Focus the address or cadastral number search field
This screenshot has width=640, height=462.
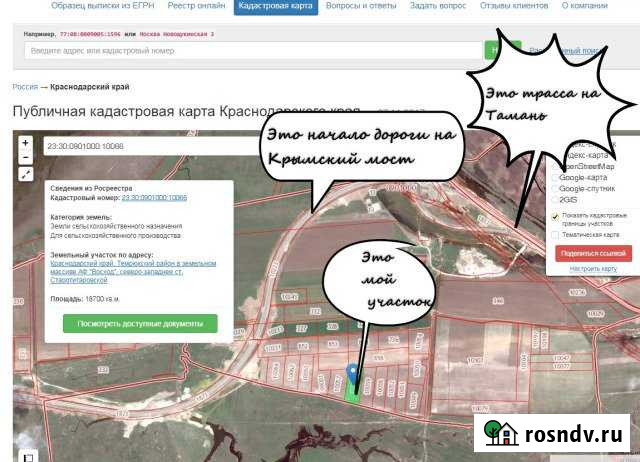(x=253, y=51)
